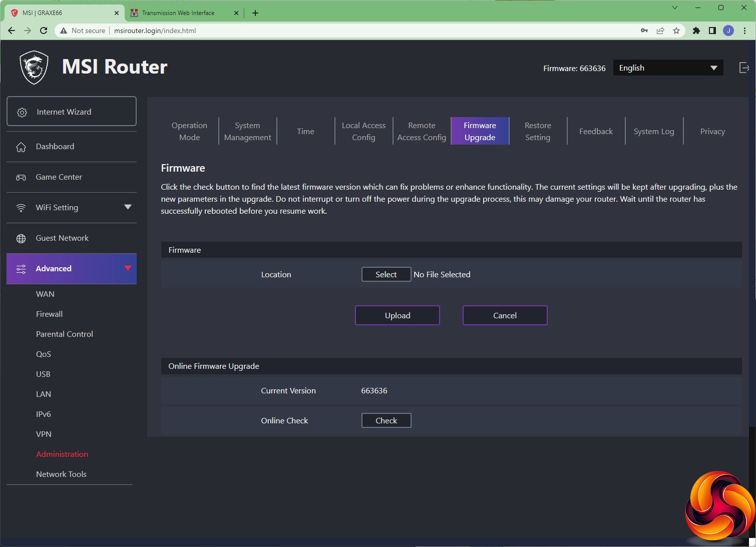Open VPN settings under Advanced
Image resolution: width=756 pixels, height=547 pixels.
click(x=44, y=434)
